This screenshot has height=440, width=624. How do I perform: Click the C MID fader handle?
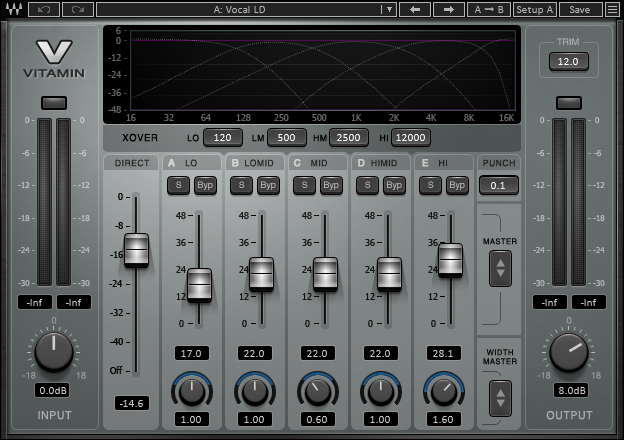325,274
